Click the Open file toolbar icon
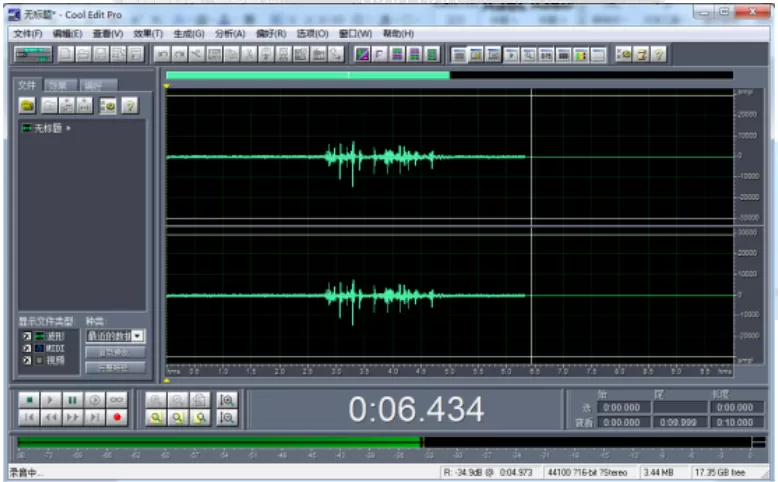Viewport: 778px width, 482px height. point(83,54)
